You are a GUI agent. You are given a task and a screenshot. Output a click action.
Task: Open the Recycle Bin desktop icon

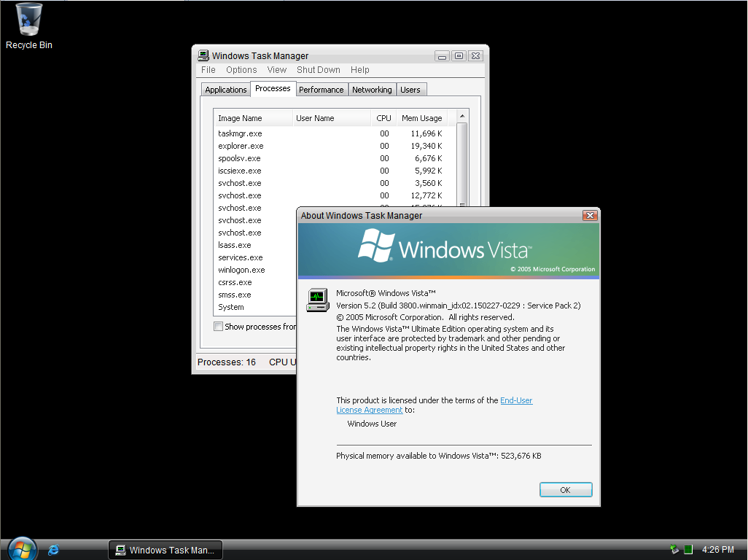point(28,26)
